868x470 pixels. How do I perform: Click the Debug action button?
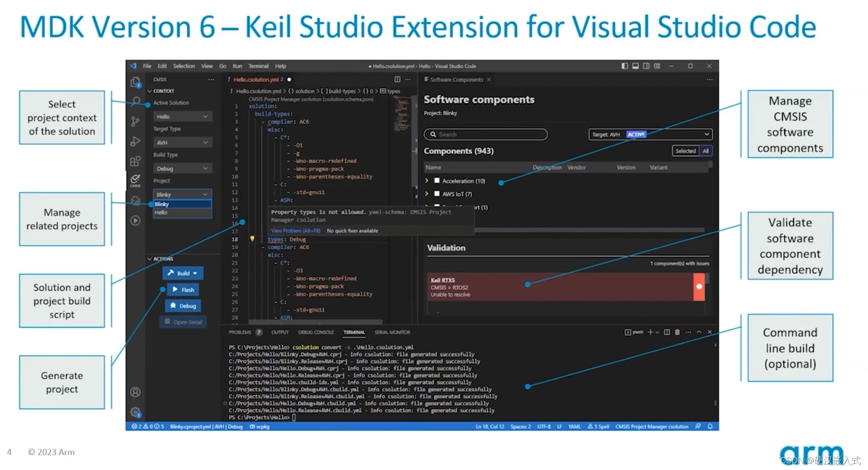tap(183, 306)
